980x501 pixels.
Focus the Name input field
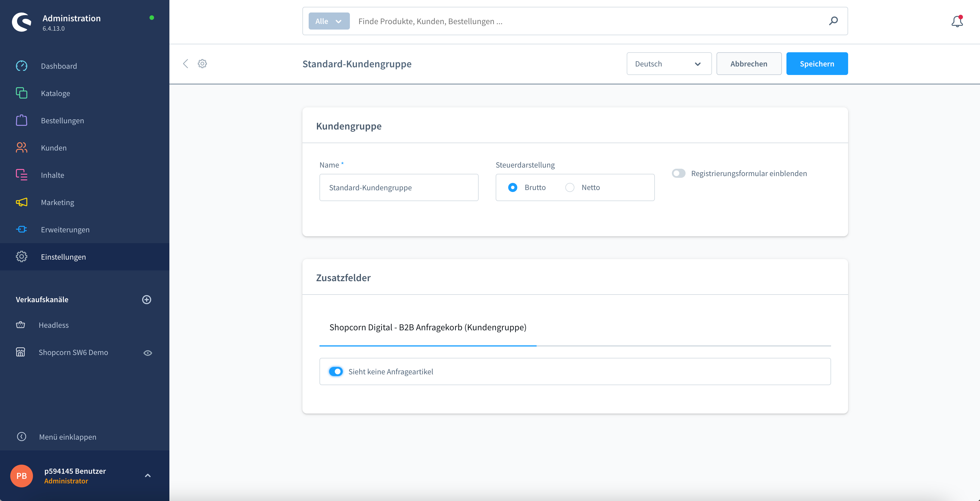point(399,187)
